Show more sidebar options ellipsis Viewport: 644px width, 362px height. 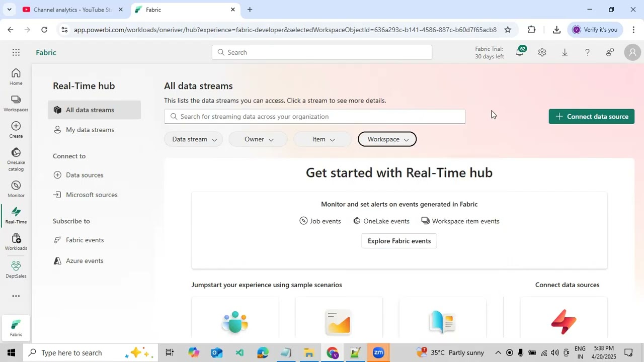(x=16, y=296)
